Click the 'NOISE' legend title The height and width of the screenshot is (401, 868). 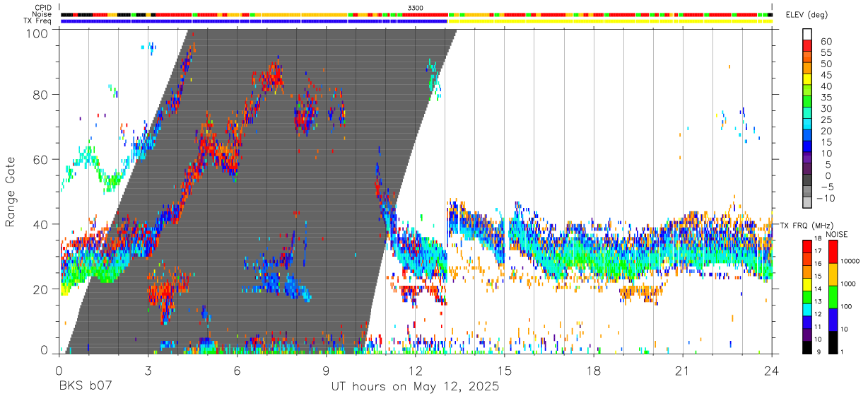pos(837,234)
